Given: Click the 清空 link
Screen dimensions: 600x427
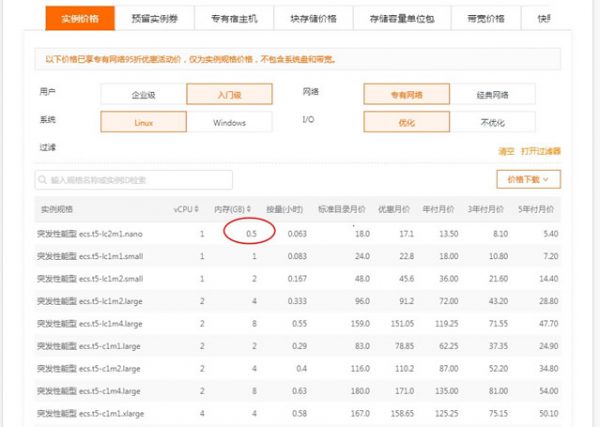Looking at the screenshot, I should point(506,152).
